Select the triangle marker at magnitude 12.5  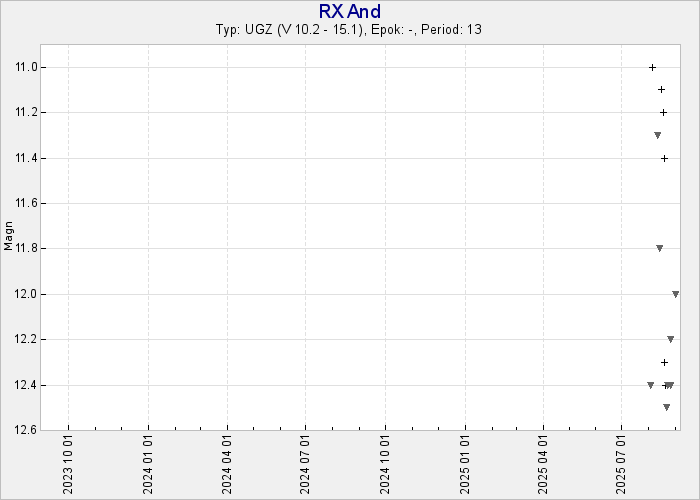point(667,407)
